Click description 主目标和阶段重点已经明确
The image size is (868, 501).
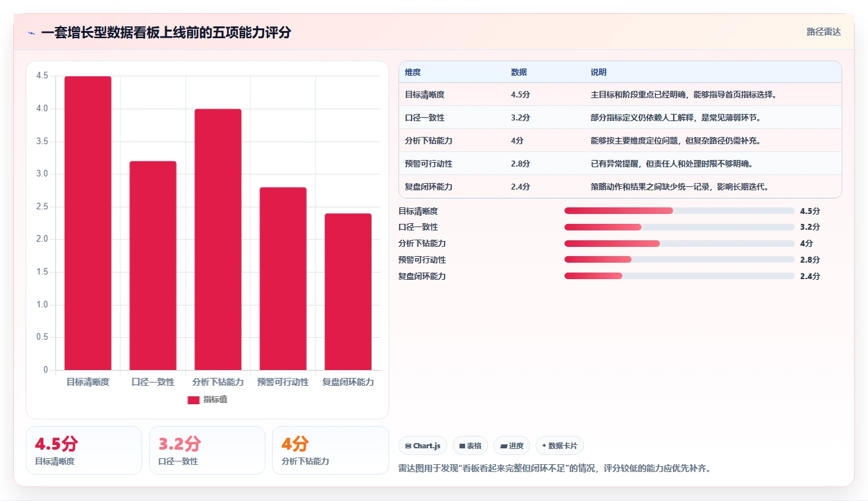(x=685, y=95)
